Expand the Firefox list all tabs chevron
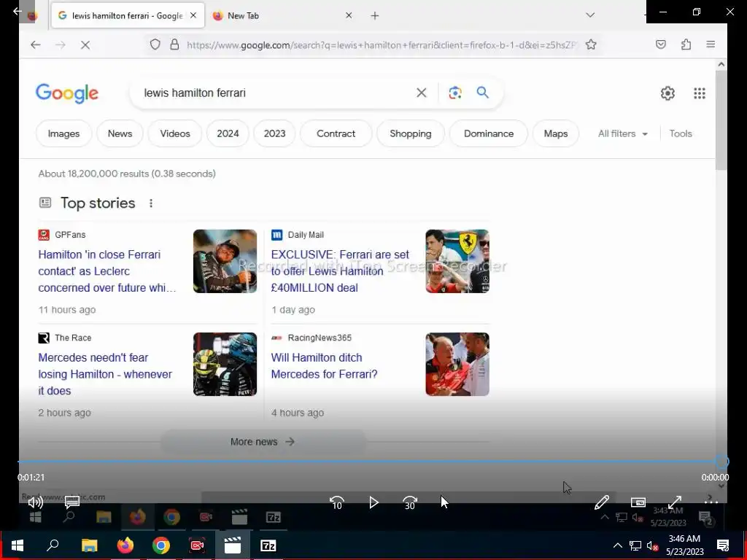Screen dimensions: 747x560 tap(590, 15)
